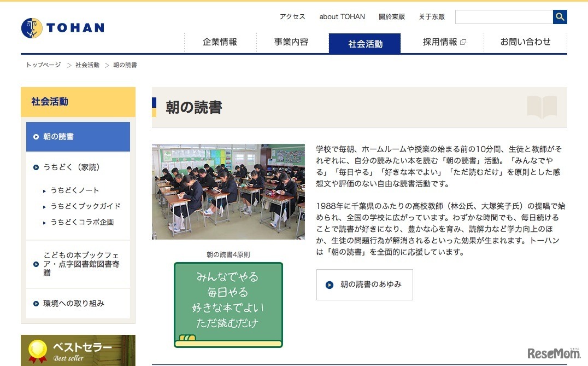Select the gold medal icon on ベストセラー banner

[38, 349]
